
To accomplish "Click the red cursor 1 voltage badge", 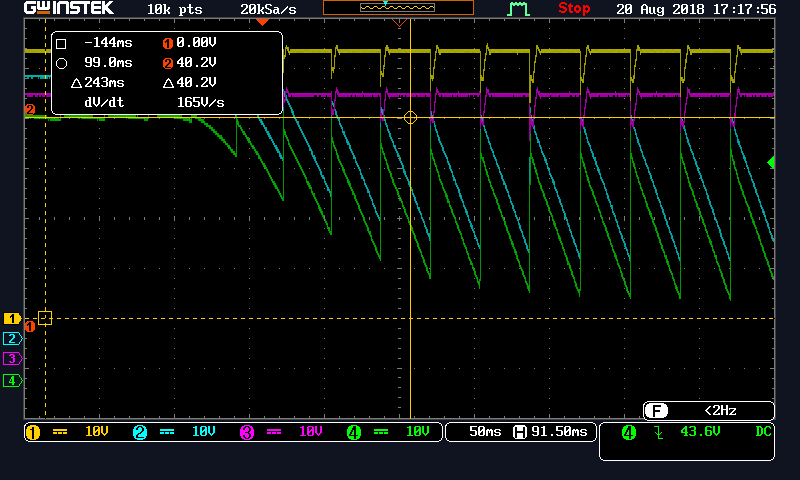I will coord(167,43).
